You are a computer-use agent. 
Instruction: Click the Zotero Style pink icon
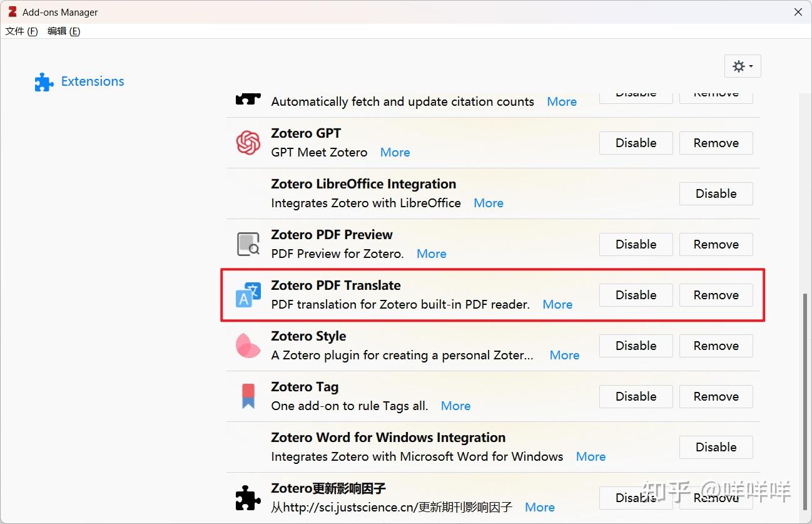248,346
